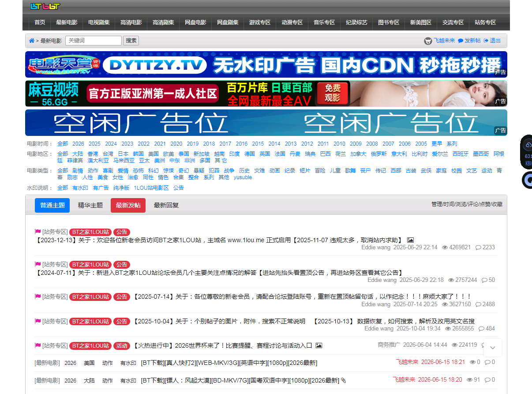
Task: Click 最新电影 in the breadcrumb
Action: point(51,41)
